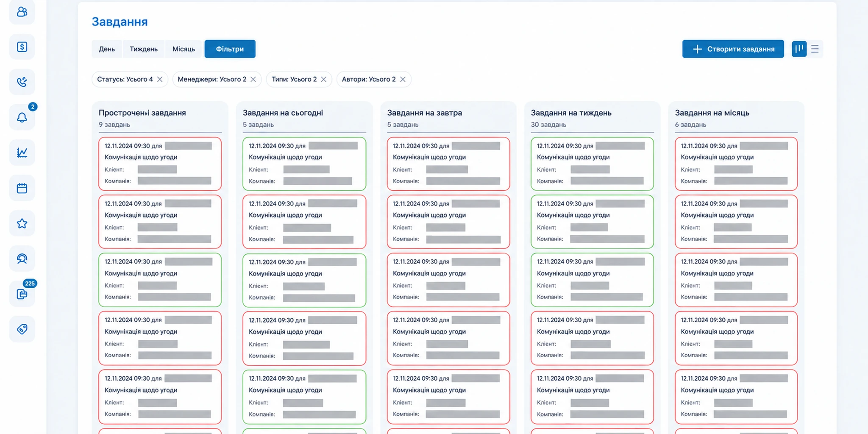Viewport: 868px width, 434px height.
Task: Open the support chat sidebar icon
Action: click(x=22, y=259)
